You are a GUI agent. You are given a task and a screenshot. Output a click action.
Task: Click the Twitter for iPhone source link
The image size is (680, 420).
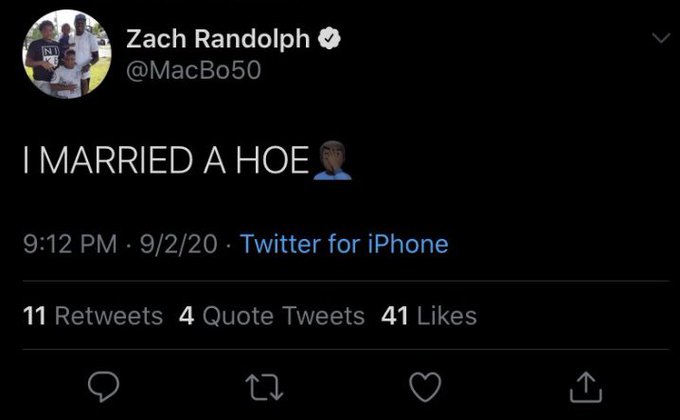(344, 244)
